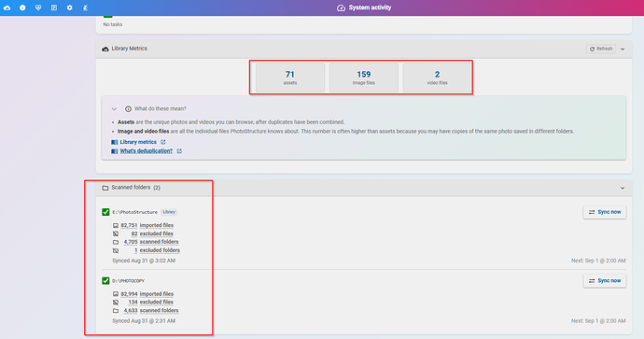The width and height of the screenshot is (644, 339).
Task: Click the book icon beside What's deduplication
Action: pos(114,151)
